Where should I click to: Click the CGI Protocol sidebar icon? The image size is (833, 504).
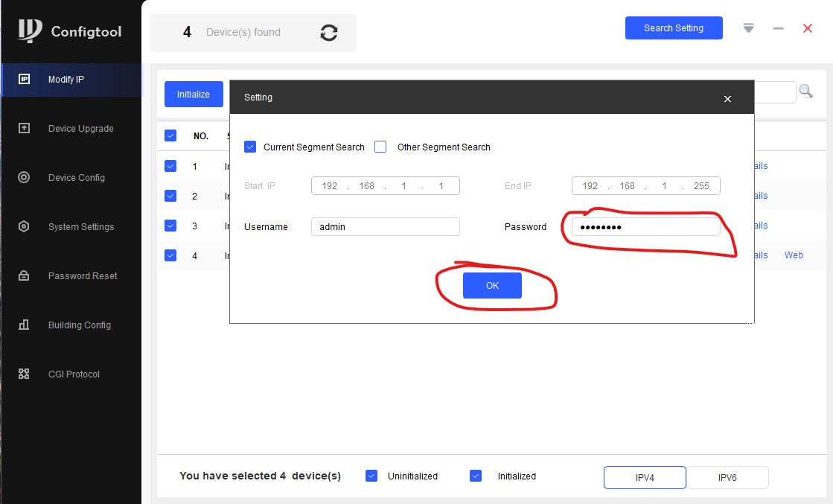(24, 374)
